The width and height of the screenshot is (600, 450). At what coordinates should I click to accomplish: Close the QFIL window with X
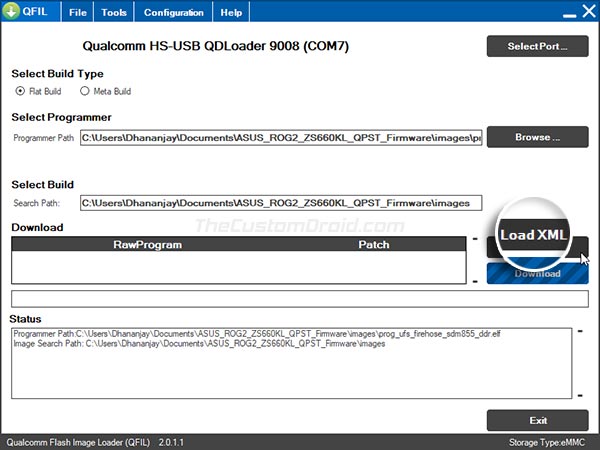click(x=589, y=11)
